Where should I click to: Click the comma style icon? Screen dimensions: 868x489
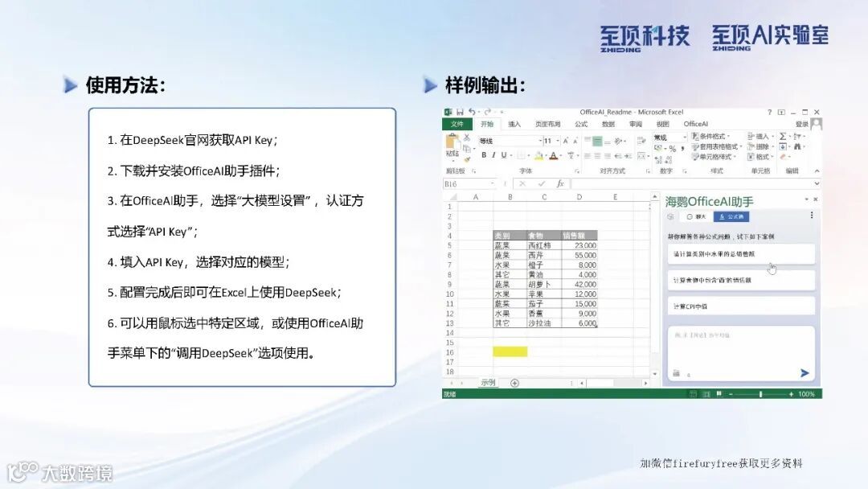point(682,149)
